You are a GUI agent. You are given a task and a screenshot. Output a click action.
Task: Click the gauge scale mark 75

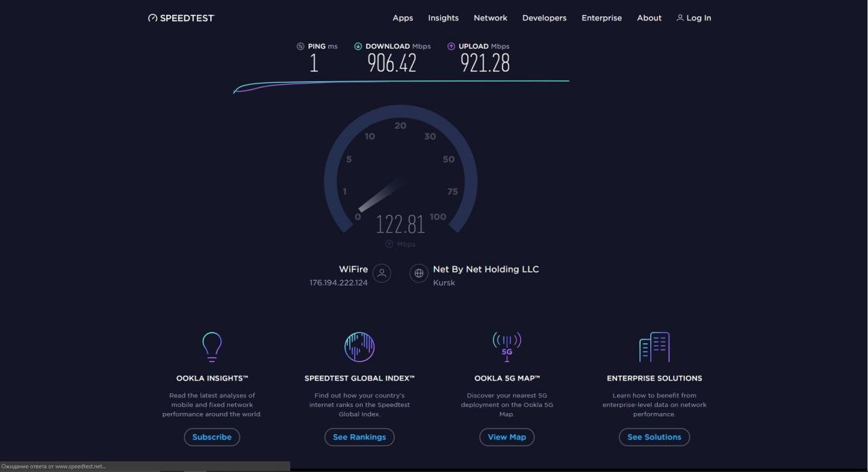pos(452,192)
